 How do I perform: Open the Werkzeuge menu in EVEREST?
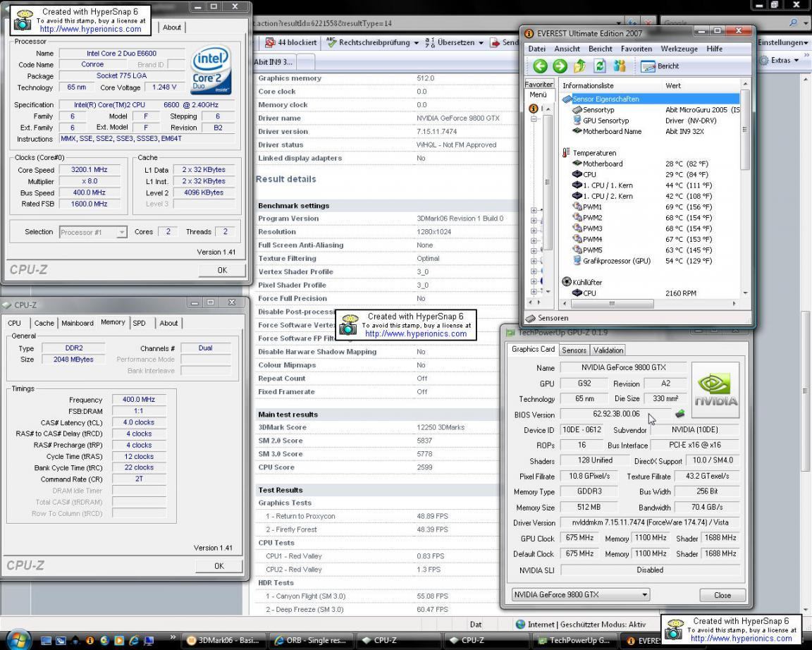[679, 49]
